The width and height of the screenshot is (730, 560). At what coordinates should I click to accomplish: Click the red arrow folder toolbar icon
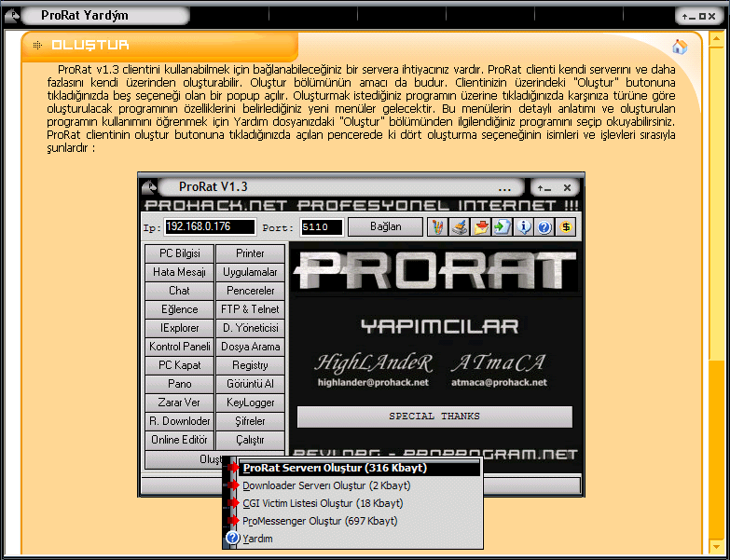coord(480,226)
